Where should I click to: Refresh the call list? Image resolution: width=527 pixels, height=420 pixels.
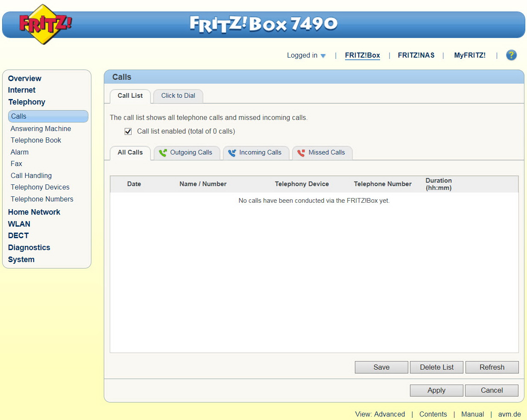(x=492, y=367)
